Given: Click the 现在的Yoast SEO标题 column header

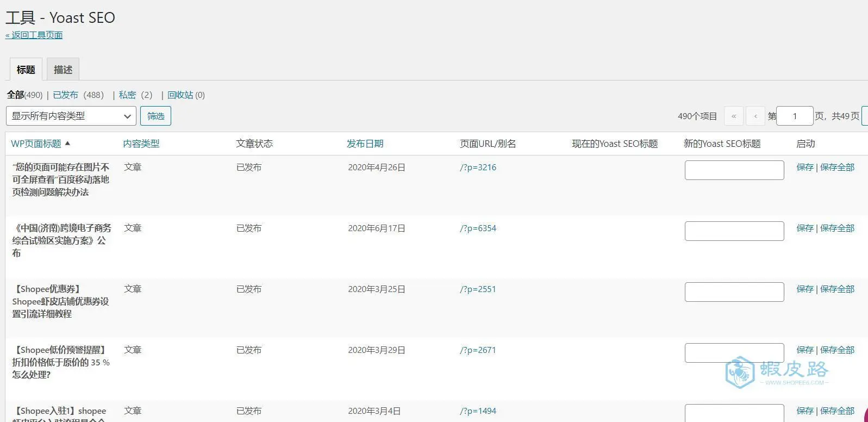Looking at the screenshot, I should (x=615, y=144).
